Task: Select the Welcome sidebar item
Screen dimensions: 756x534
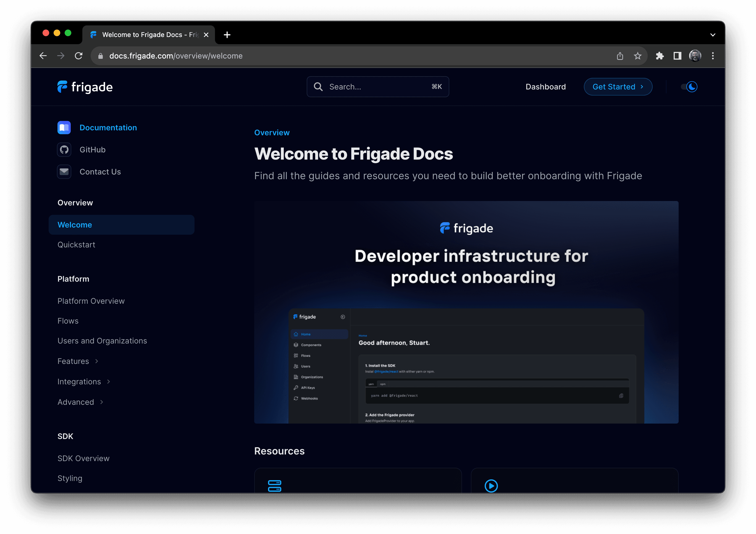Action: [x=122, y=225]
